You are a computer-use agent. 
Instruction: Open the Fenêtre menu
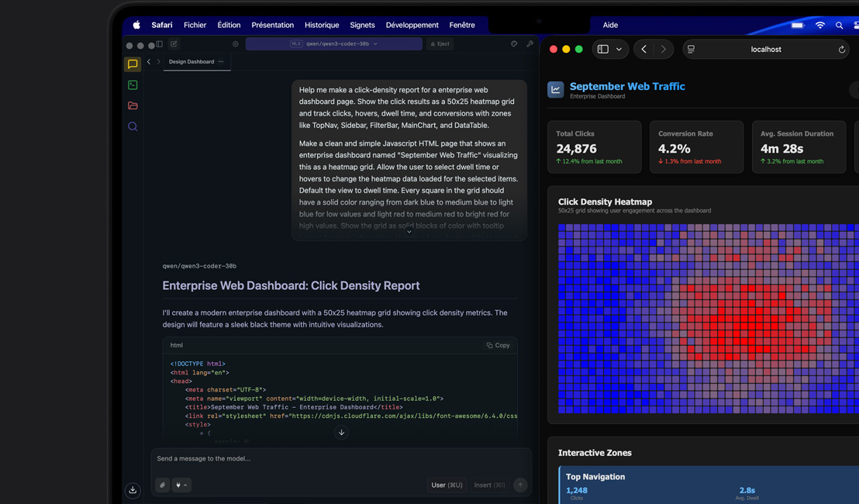click(462, 25)
